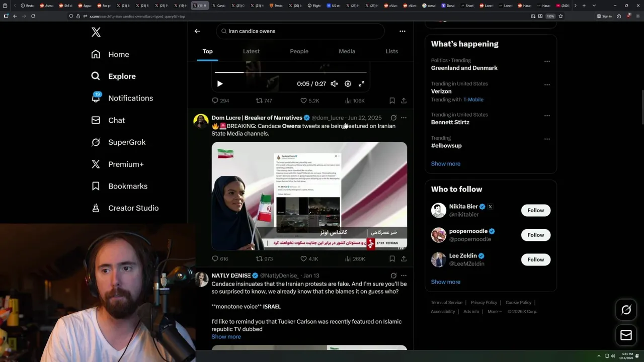Open options for #elbowsup trend
Viewport: 644px width, 362px height.
[547, 139]
